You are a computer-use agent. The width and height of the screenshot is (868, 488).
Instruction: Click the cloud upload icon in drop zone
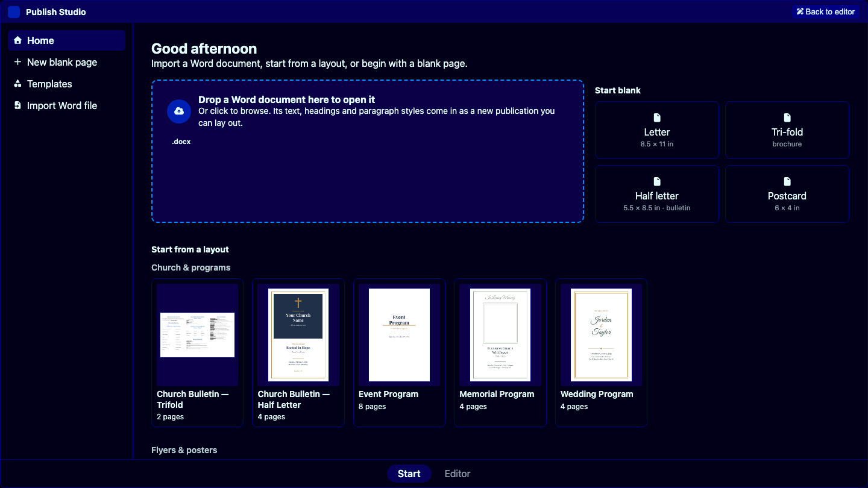[179, 111]
